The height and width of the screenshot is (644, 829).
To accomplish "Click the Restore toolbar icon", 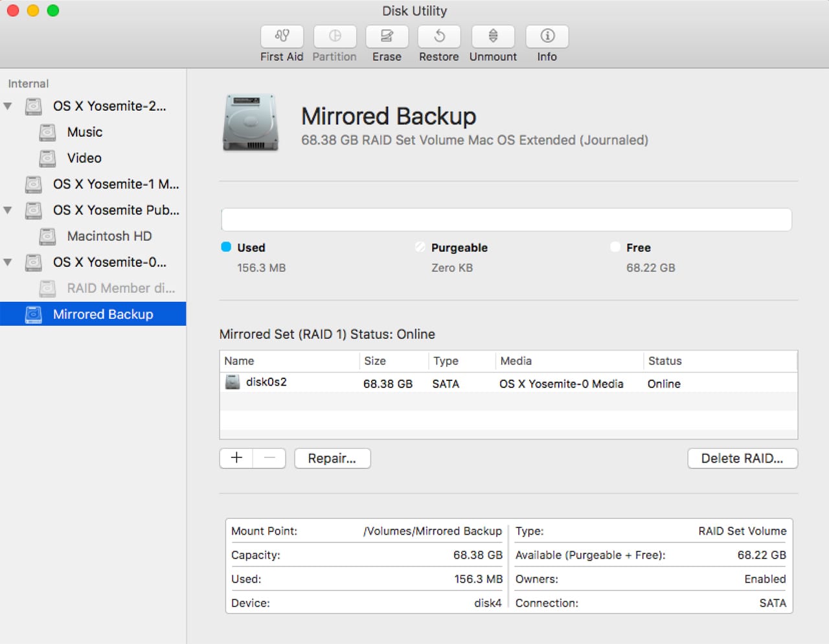I will tap(439, 36).
